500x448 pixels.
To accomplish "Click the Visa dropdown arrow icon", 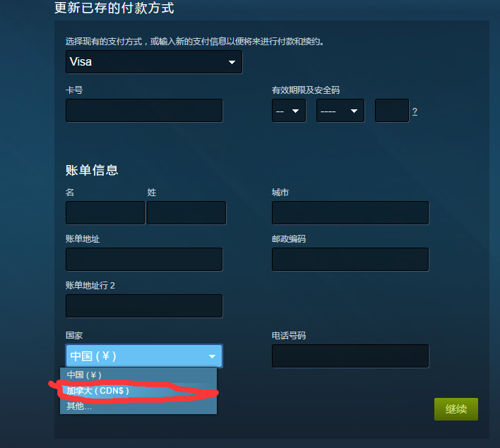I will pyautogui.click(x=232, y=63).
